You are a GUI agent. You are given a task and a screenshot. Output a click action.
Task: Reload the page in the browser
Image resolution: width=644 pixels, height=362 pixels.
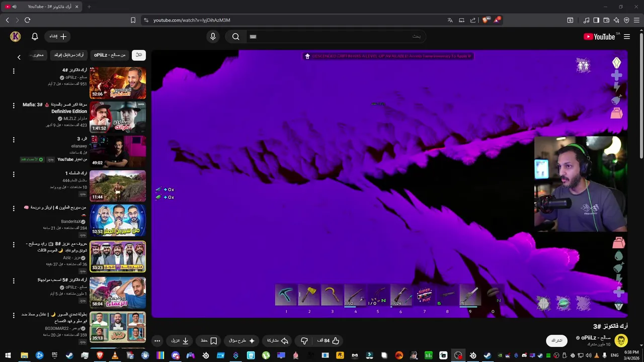27,20
